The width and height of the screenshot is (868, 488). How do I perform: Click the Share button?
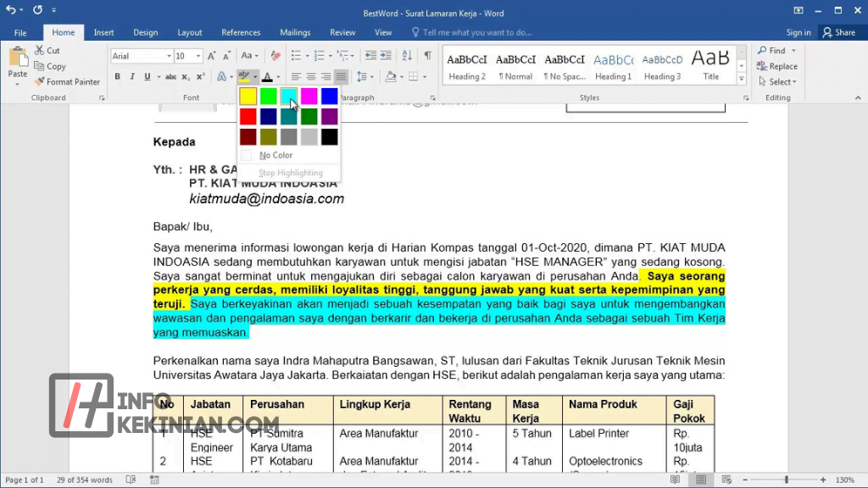[839, 33]
